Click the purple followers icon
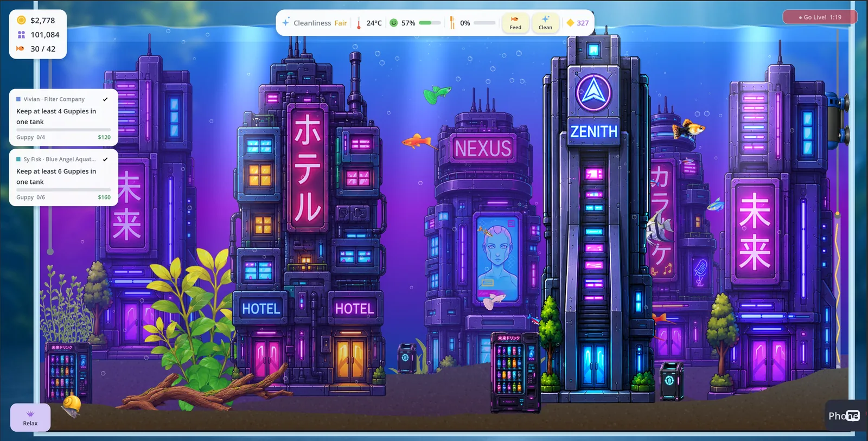Screen dimensions: 868x441 (x=21, y=34)
